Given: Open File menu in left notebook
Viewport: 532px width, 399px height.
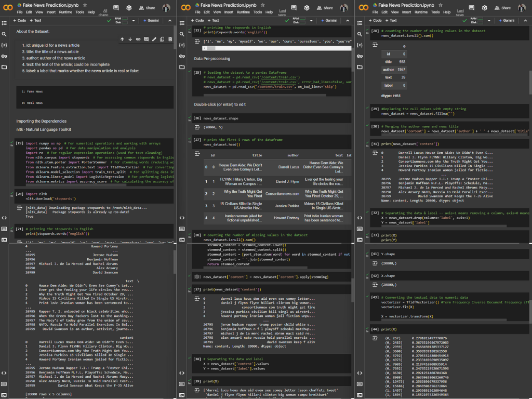Looking at the screenshot, I should pos(20,12).
